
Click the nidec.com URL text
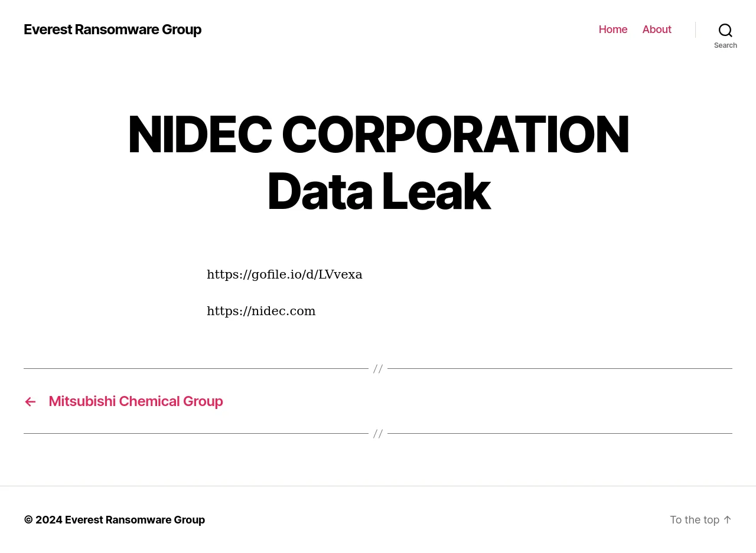point(261,311)
